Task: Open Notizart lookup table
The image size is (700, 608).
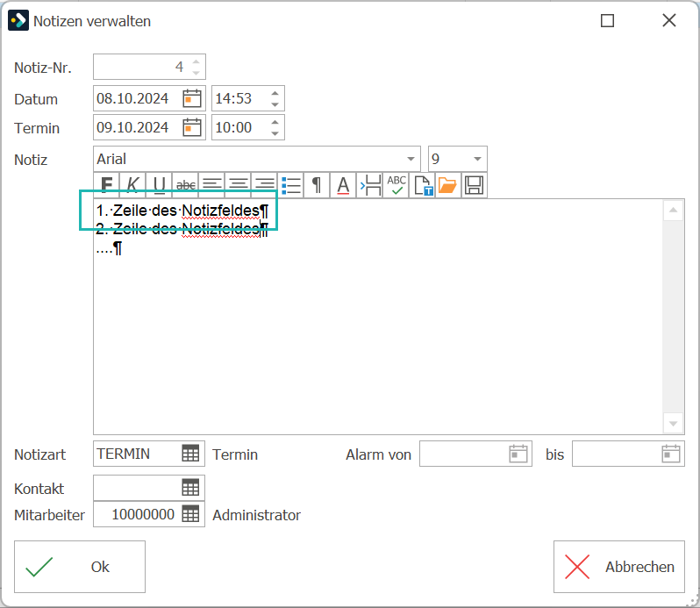Action: pos(190,454)
